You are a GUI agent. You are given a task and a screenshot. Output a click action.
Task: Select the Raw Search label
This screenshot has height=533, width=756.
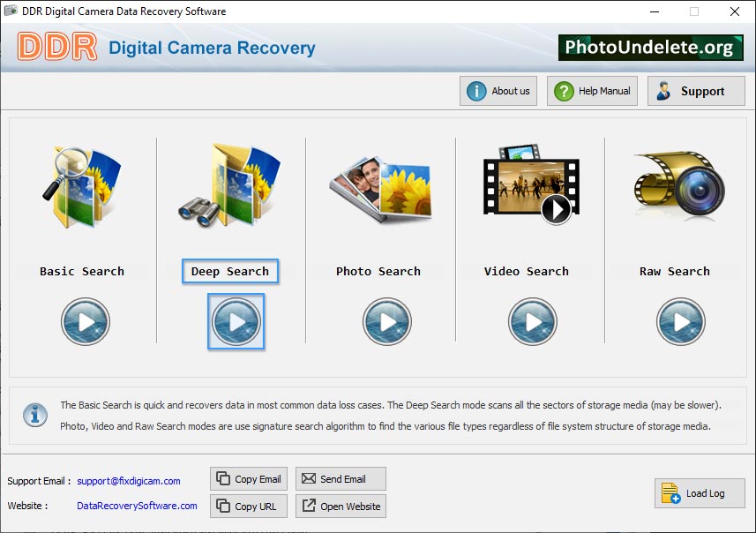[x=675, y=272]
